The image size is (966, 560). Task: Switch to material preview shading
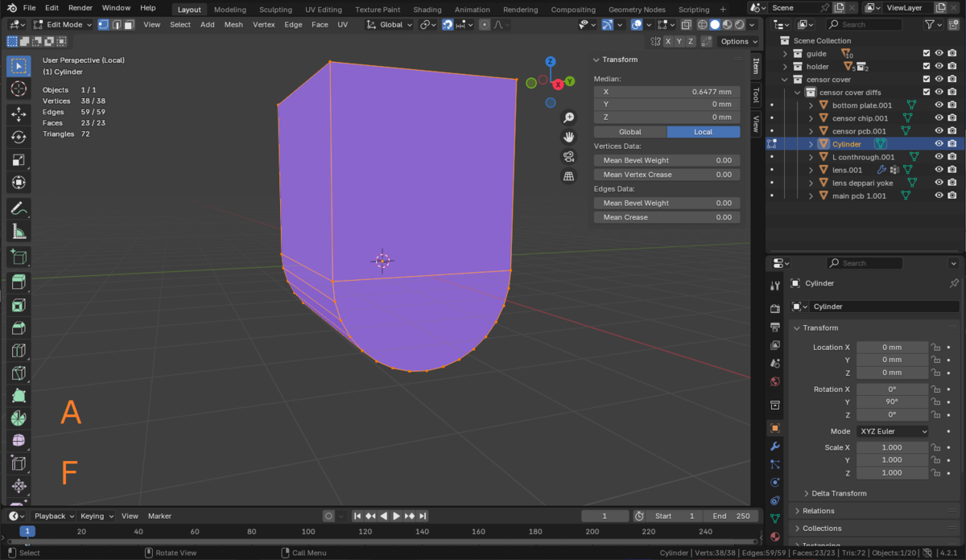pos(727,24)
